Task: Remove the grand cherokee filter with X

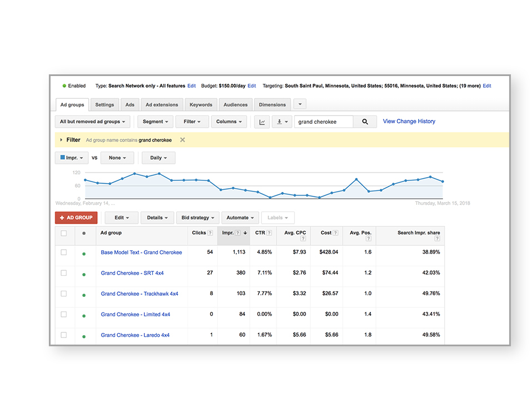Action: [183, 140]
